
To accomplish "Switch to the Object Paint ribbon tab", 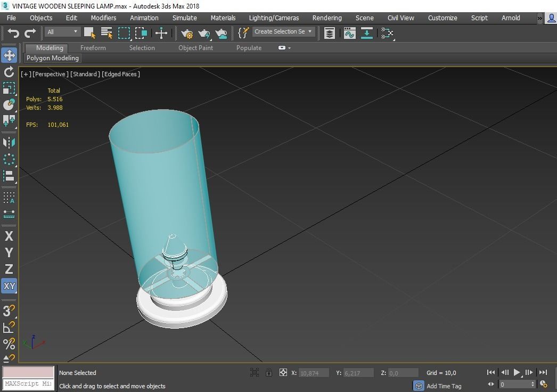I will tap(196, 47).
